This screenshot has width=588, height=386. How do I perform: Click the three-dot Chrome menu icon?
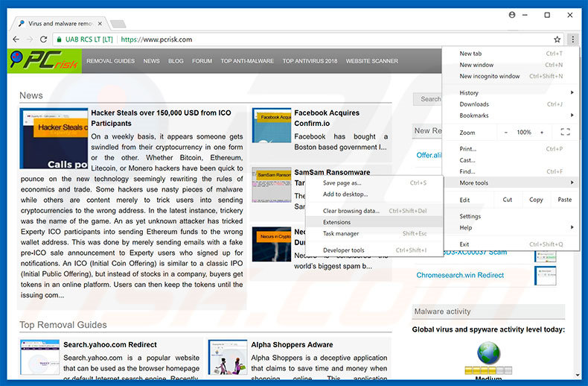coord(572,39)
